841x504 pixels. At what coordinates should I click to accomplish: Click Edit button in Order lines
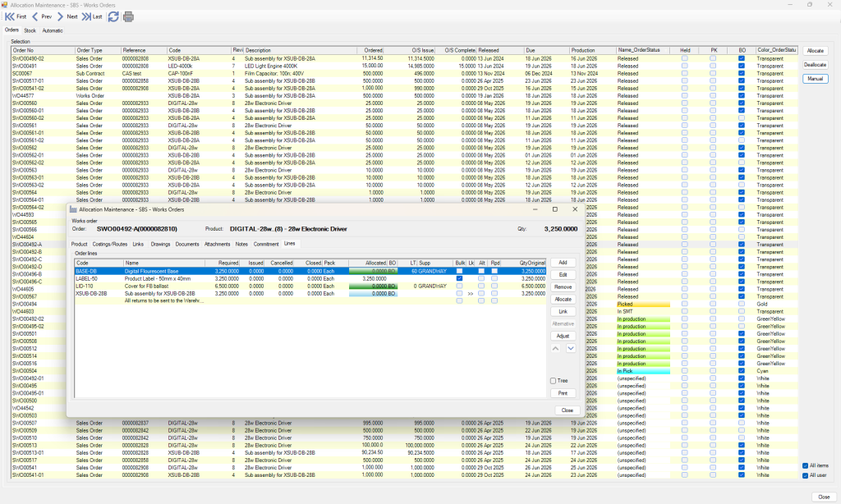point(563,275)
